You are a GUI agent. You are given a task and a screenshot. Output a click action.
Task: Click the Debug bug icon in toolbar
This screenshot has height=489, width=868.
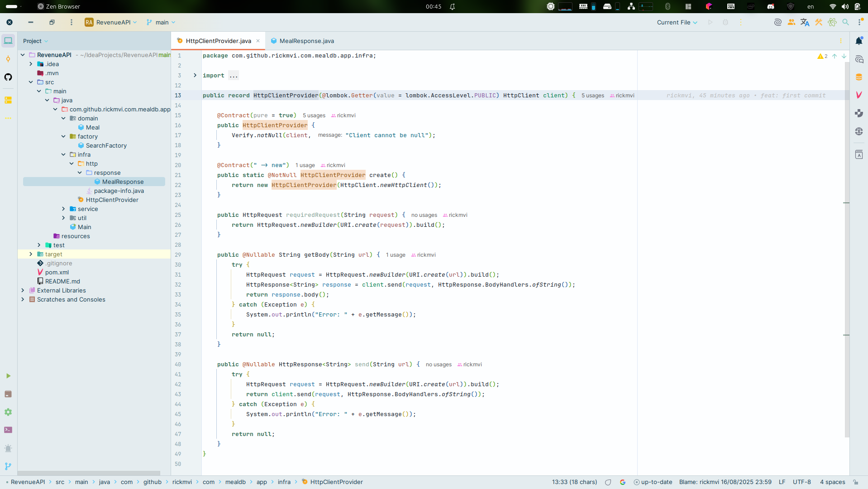[725, 22]
